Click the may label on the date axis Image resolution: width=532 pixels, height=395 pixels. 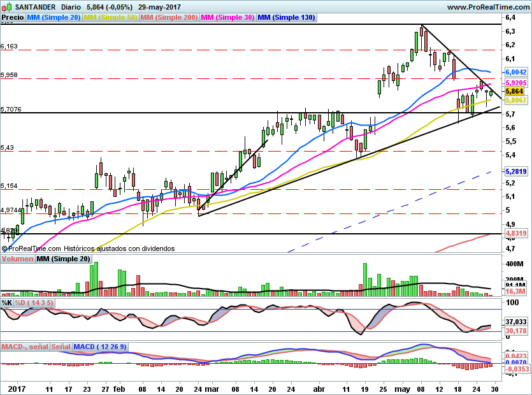tap(401, 388)
